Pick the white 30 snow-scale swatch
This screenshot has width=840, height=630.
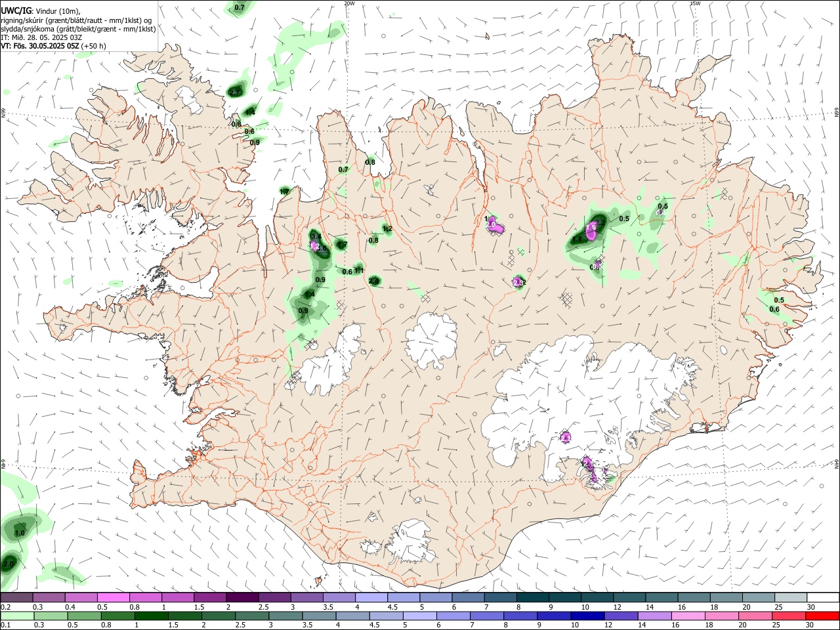(824, 597)
